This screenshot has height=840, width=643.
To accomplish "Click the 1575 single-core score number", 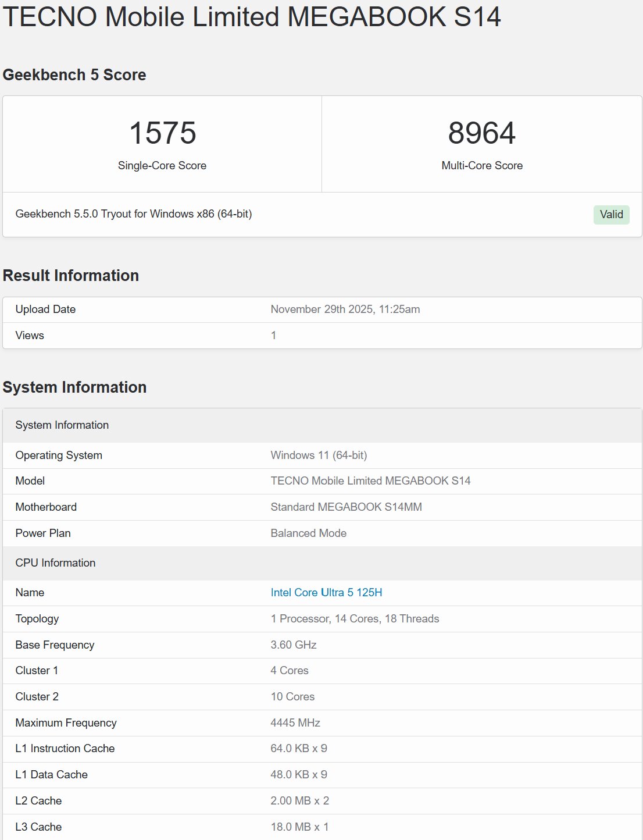I will 162,133.
